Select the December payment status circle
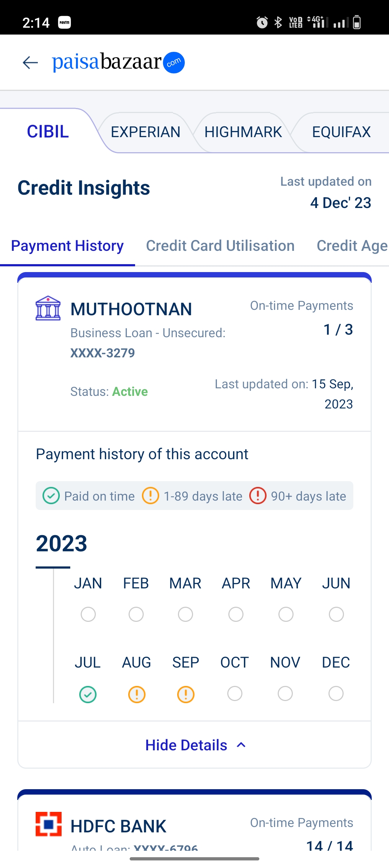 pyautogui.click(x=336, y=693)
